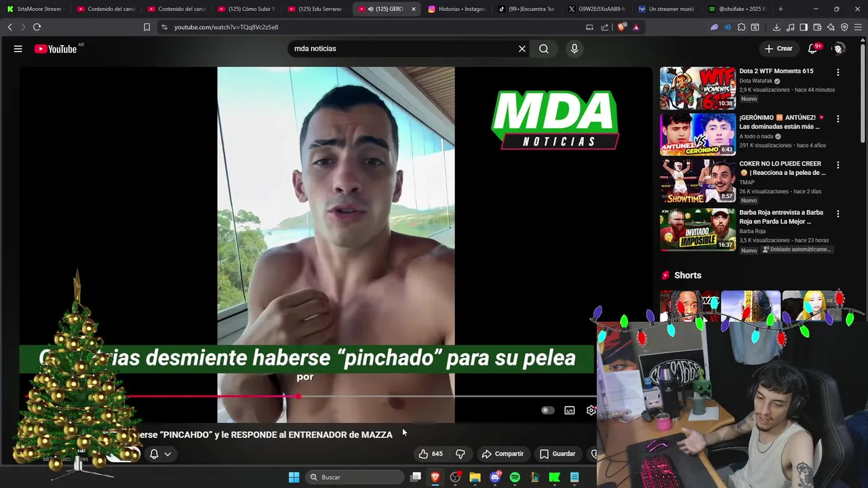Open the Kick app on the taskbar
Viewport: 868px width, 488px height.
pyautogui.click(x=555, y=477)
